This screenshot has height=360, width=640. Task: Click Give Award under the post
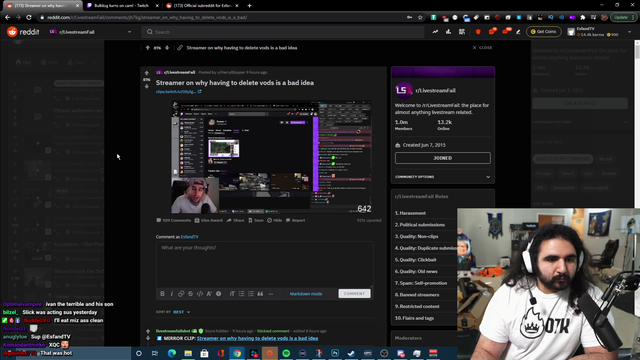[208, 220]
